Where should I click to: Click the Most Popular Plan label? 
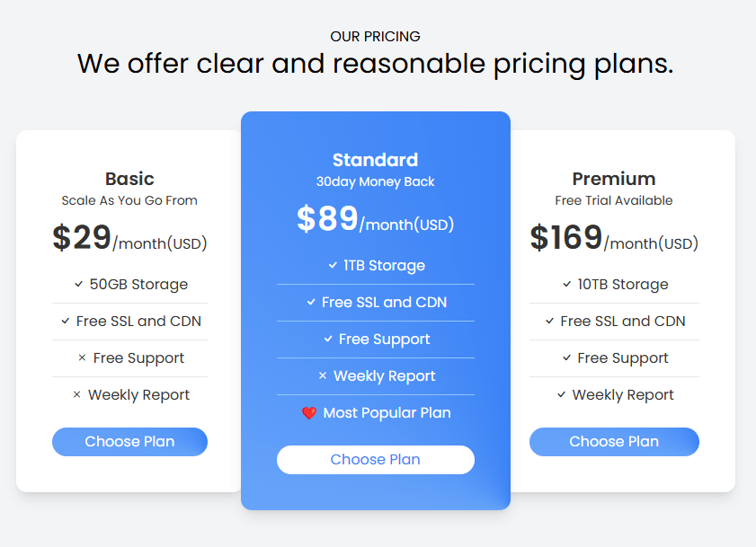[x=387, y=413]
